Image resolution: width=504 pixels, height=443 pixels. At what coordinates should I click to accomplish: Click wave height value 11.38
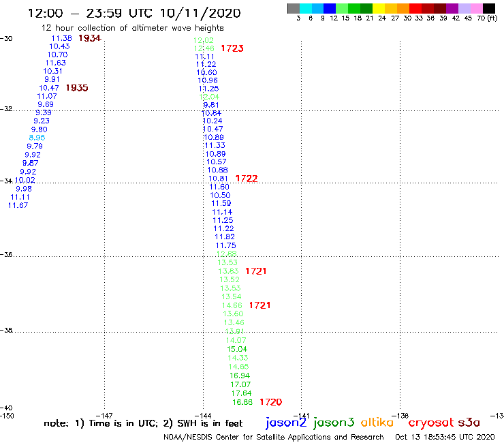point(62,38)
